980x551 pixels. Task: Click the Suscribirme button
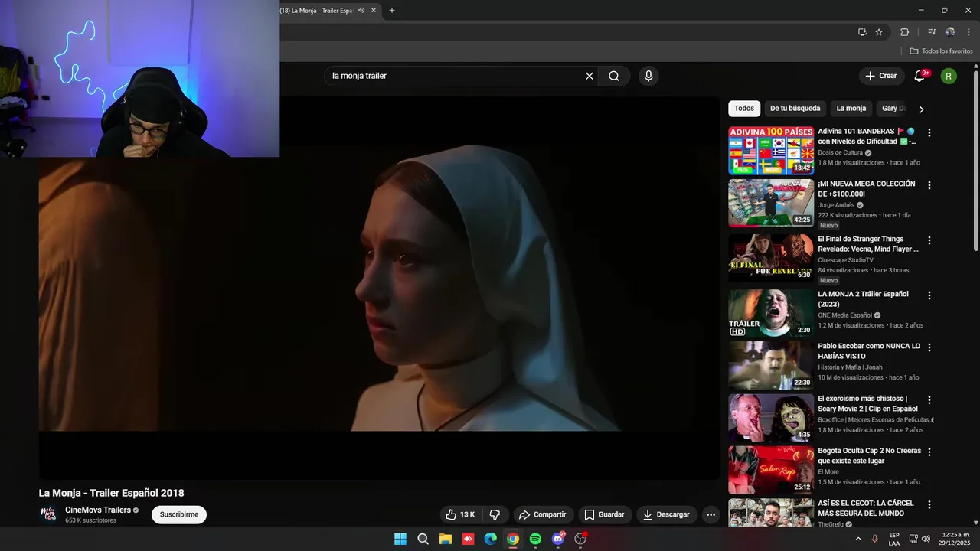tap(179, 514)
